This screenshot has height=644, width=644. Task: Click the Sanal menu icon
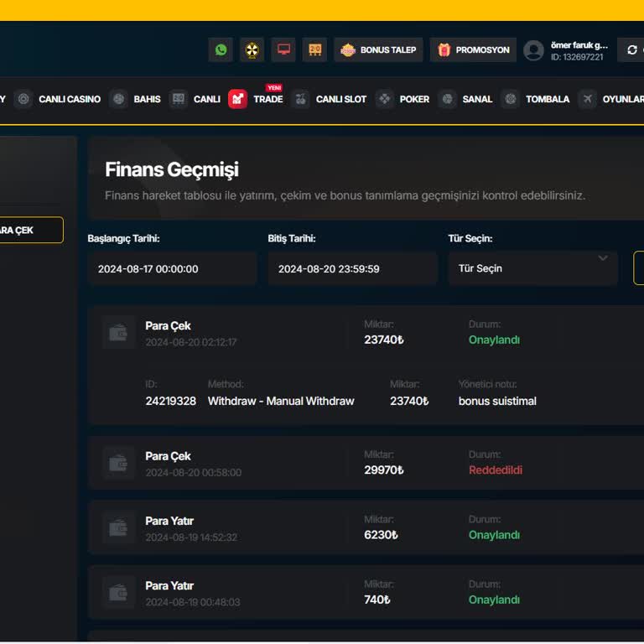coord(447,99)
